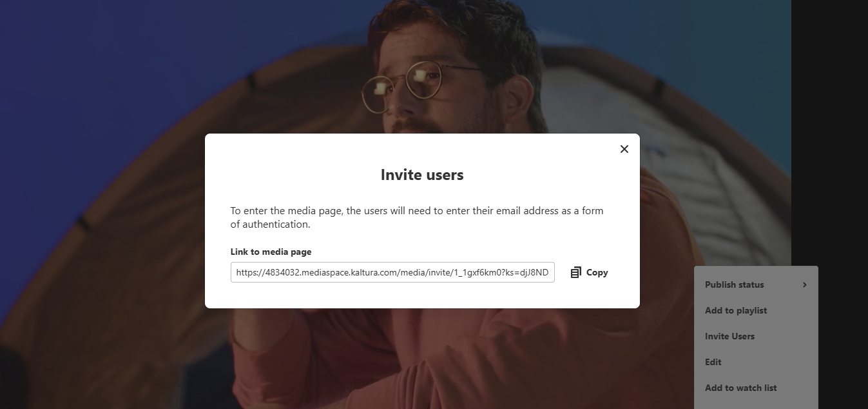The width and height of the screenshot is (868, 409).
Task: Close the Invite users dialog
Action: point(624,148)
